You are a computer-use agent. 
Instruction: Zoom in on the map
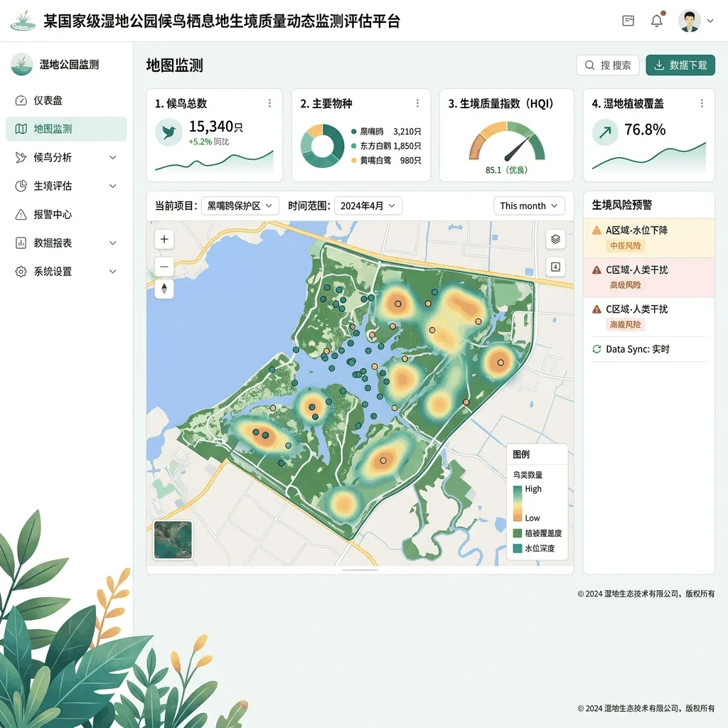164,239
